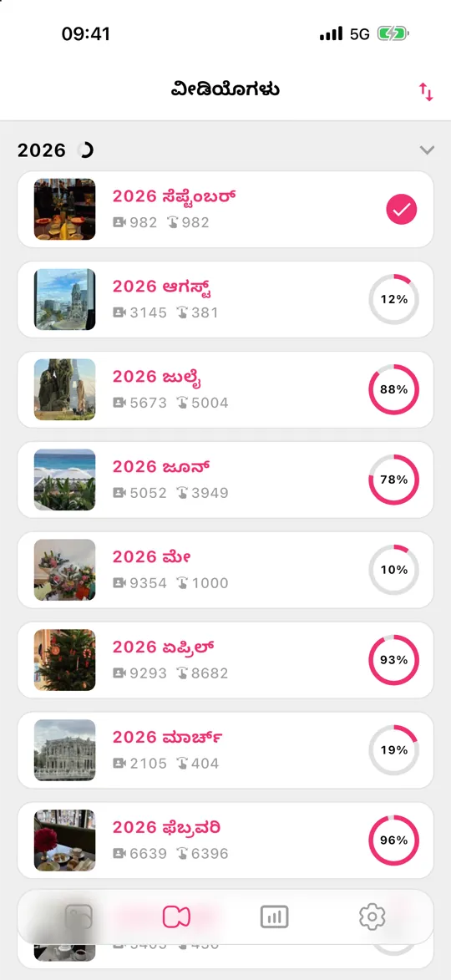This screenshot has height=980, width=451.
Task: Tap the 96% progress ring for February
Action: [393, 840]
